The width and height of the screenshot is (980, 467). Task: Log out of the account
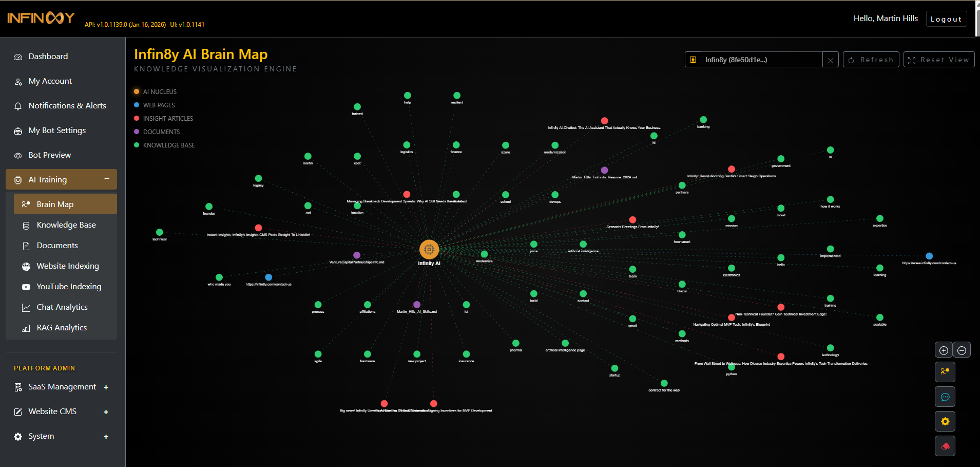pos(947,19)
